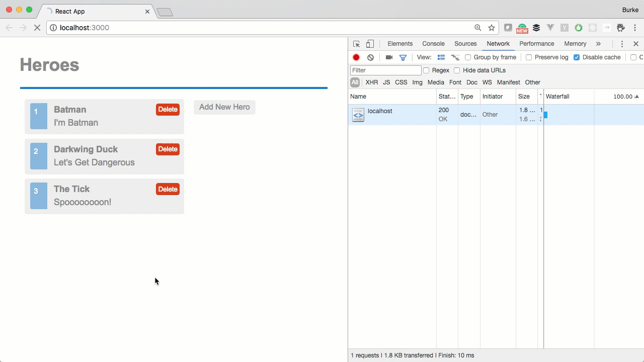Open the Memory tab
The height and width of the screenshot is (362, 644).
[575, 44]
